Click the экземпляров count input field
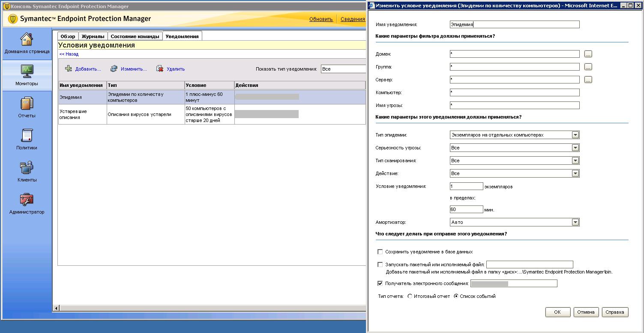This screenshot has width=644, height=333. click(x=467, y=186)
